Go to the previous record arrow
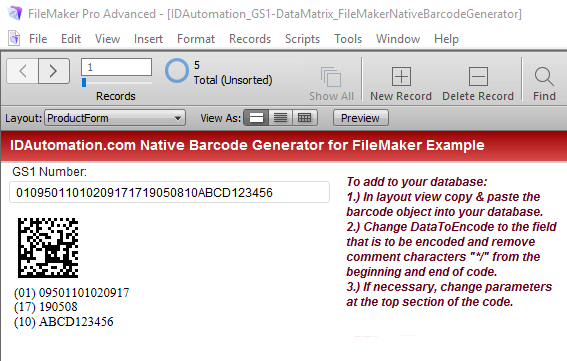The height and width of the screenshot is (361, 567). tap(22, 71)
